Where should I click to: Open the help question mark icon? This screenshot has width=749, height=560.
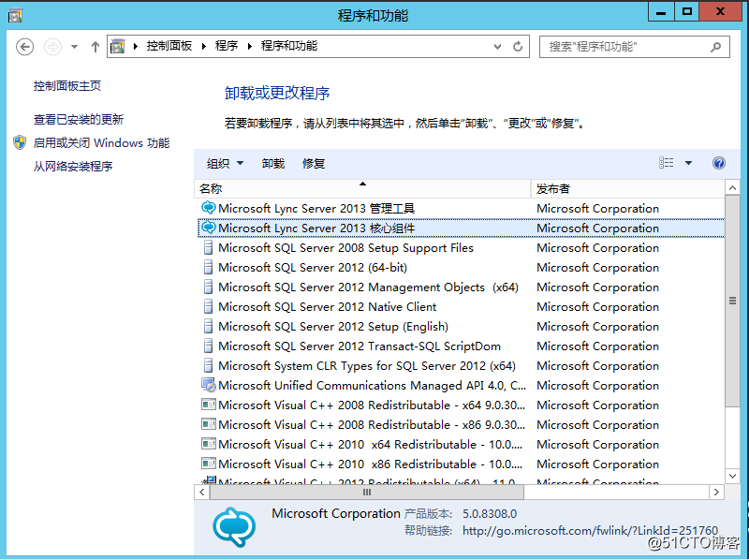718,163
